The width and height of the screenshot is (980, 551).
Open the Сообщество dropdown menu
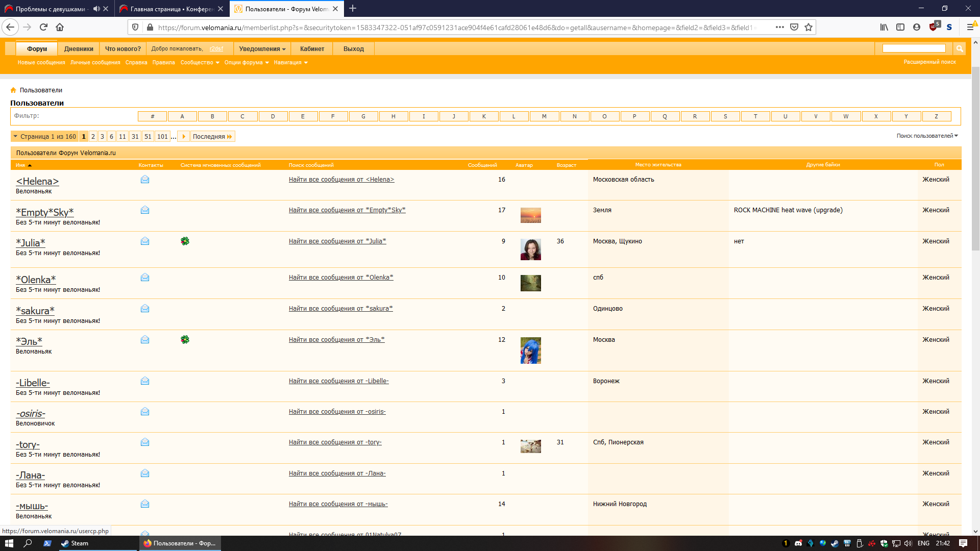click(200, 63)
